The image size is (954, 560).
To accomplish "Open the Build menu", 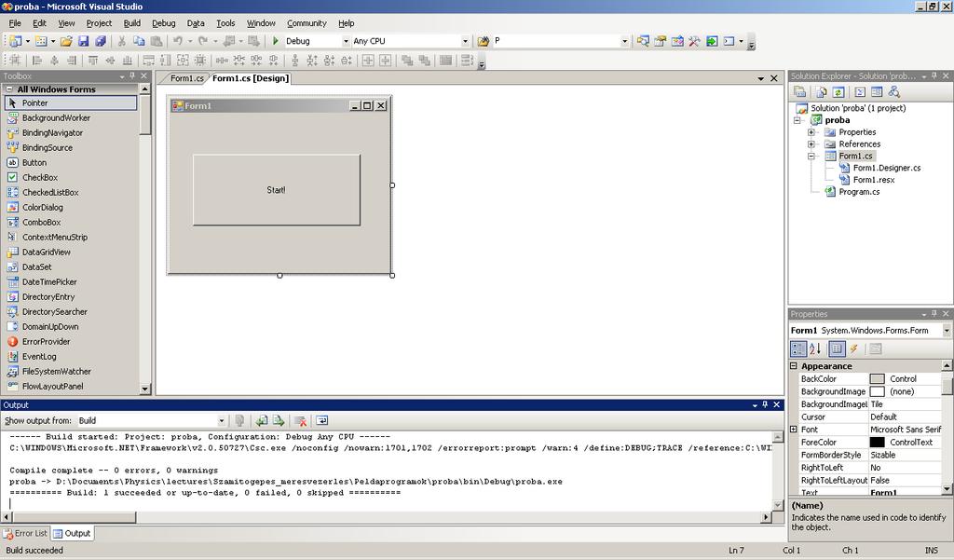I will coord(132,23).
